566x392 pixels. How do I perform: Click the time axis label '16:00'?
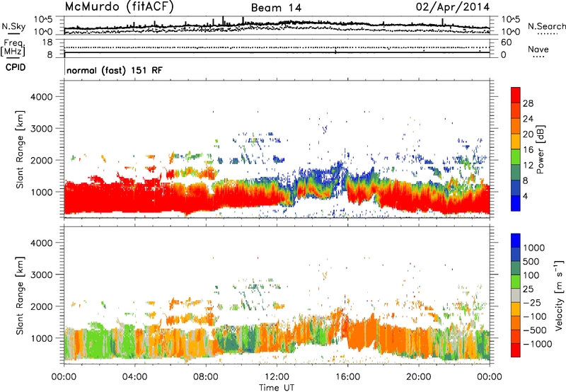pos(347,377)
